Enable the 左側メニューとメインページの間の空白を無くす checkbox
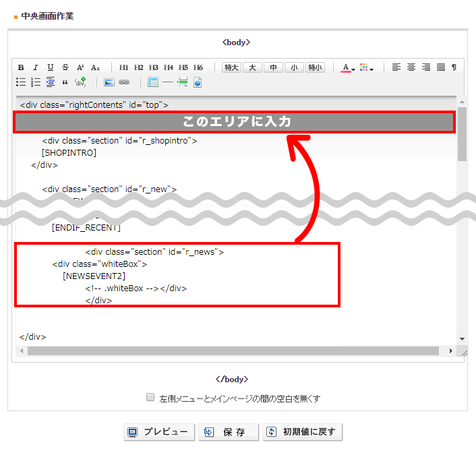 pyautogui.click(x=150, y=398)
